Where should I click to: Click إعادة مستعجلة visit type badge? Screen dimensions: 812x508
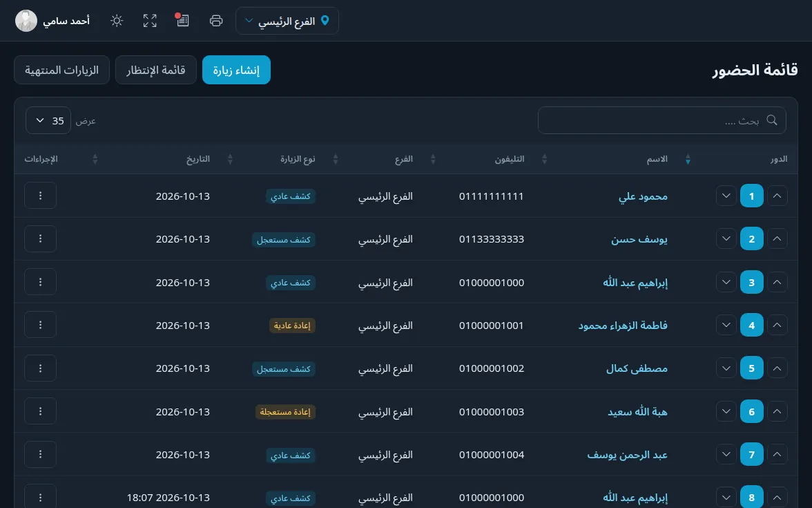pyautogui.click(x=285, y=412)
